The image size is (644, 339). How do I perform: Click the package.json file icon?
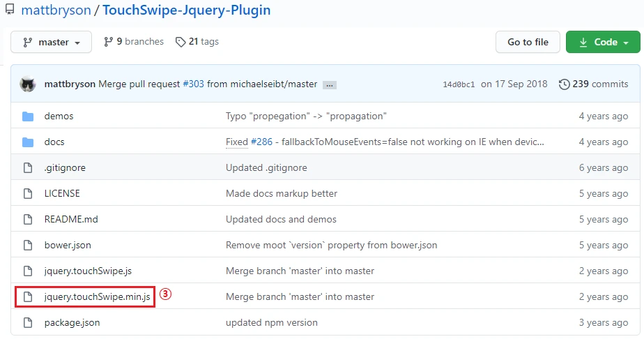[28, 322]
